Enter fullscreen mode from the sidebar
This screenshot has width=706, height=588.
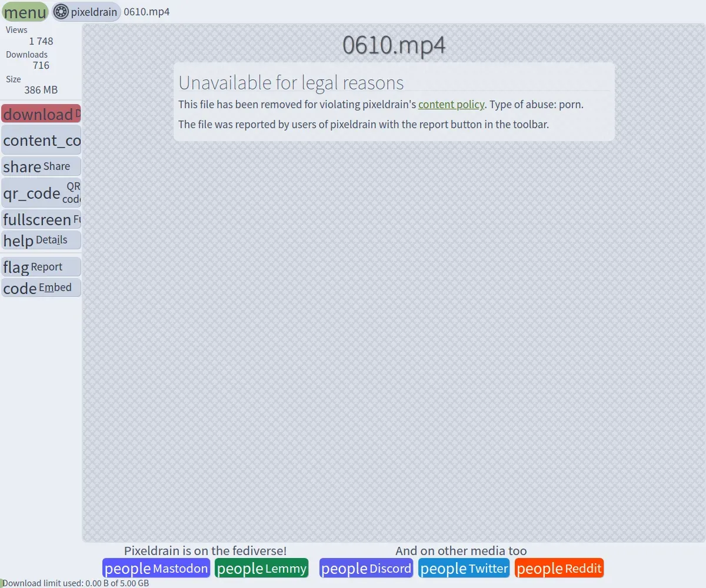[x=41, y=219]
